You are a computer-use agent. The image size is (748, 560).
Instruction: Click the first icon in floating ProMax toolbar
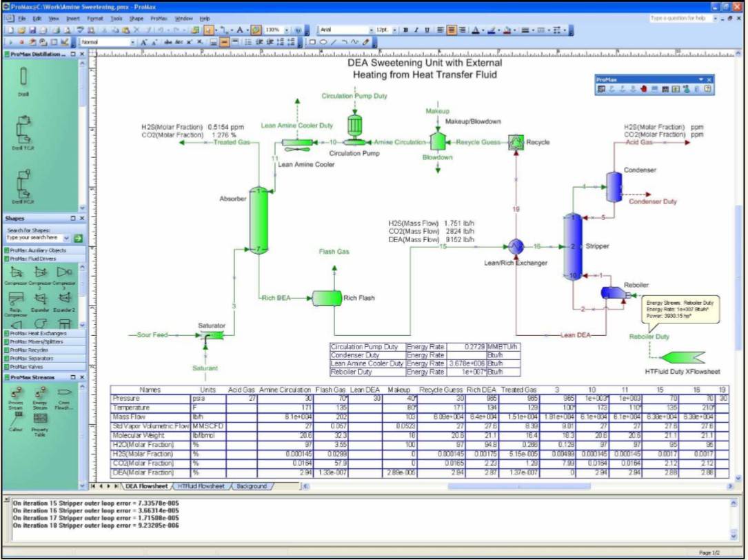(602, 89)
